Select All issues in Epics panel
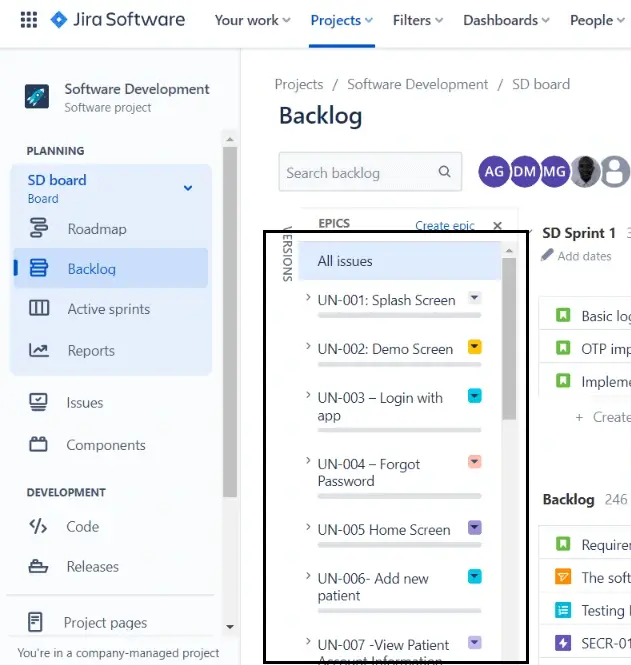The width and height of the screenshot is (631, 665). coord(345,261)
